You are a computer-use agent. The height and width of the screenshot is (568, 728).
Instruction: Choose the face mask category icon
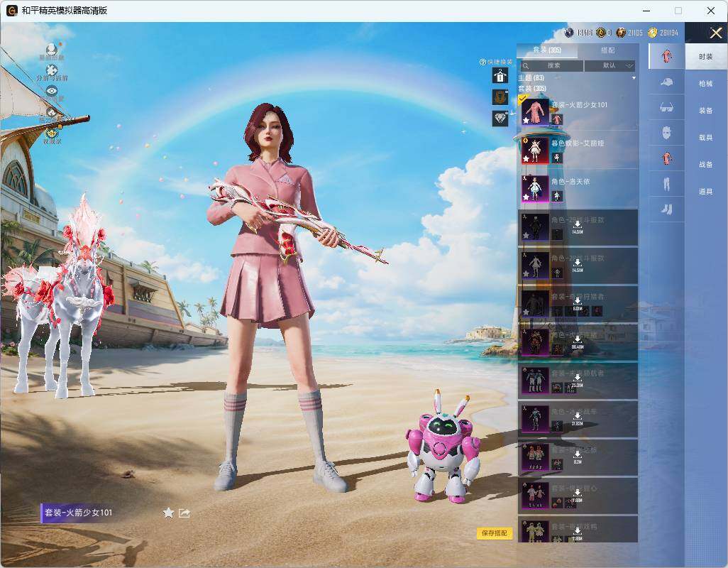point(666,133)
